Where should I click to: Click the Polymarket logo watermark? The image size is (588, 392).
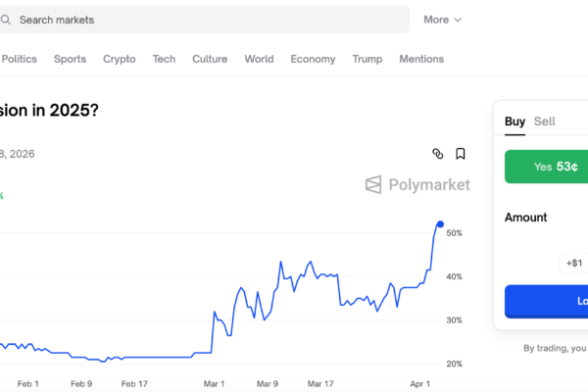point(417,184)
